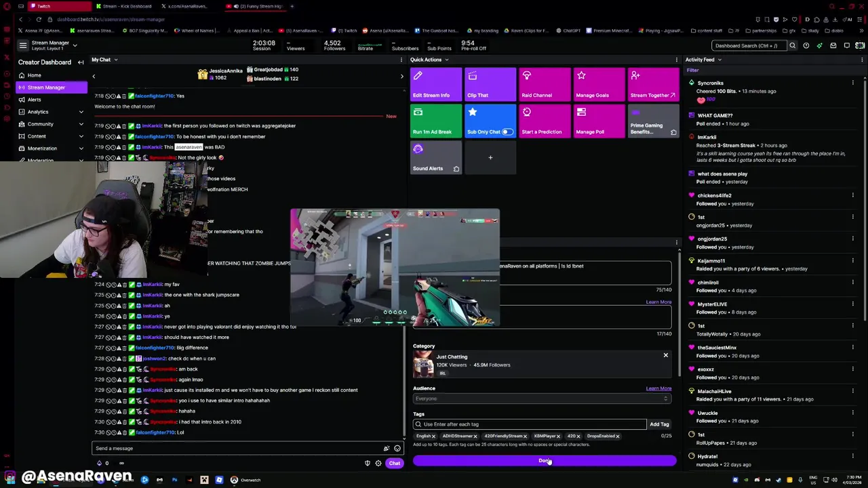Open options for Syncroniks cheer activity

852,83
